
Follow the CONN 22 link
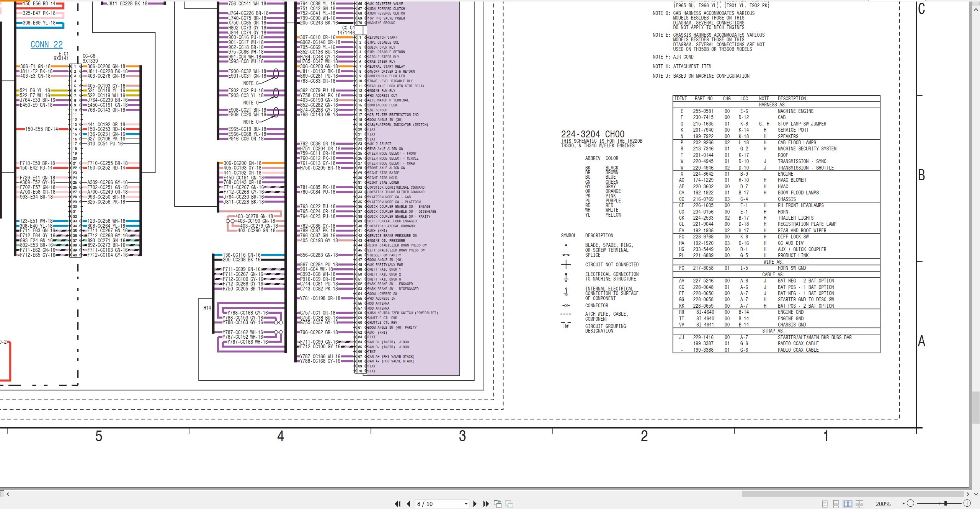click(x=47, y=44)
